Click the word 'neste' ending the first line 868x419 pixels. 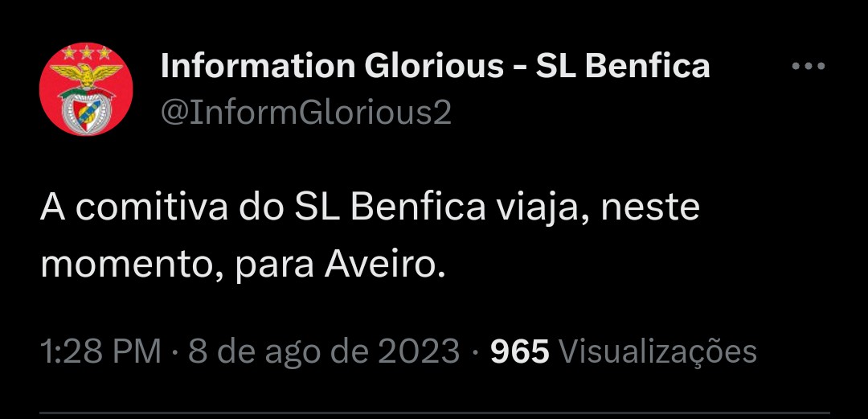(x=650, y=209)
